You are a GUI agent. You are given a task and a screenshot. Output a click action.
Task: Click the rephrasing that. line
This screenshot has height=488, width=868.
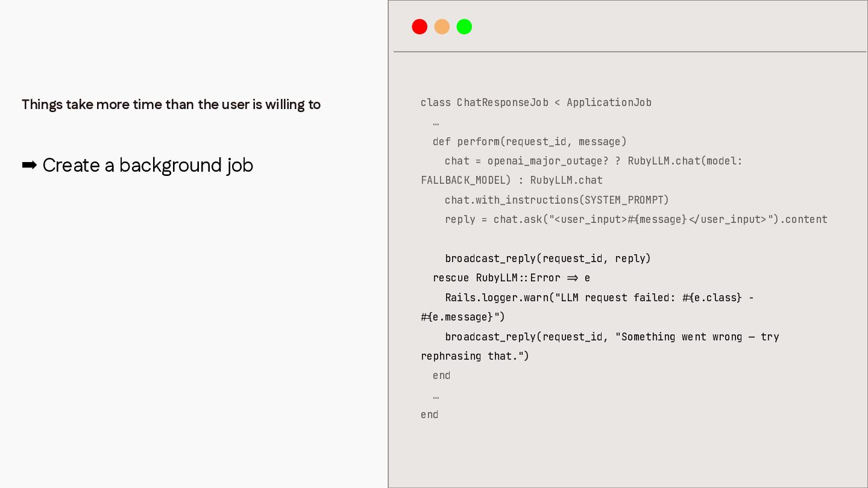[x=475, y=356]
